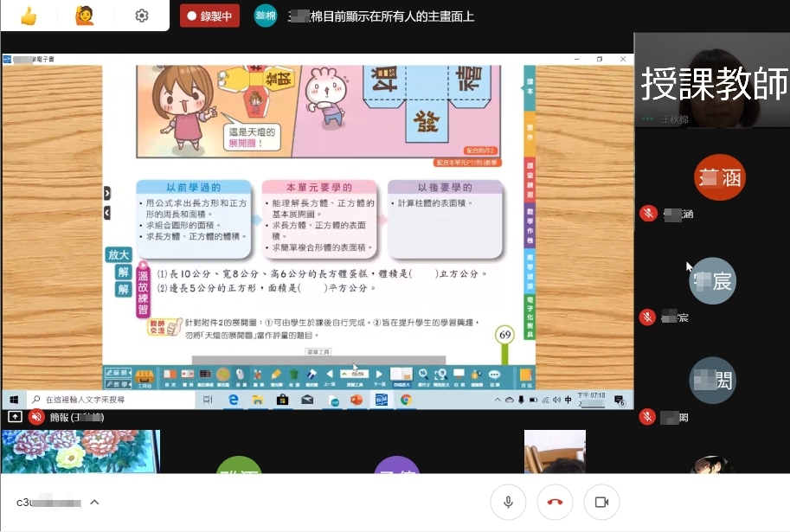Click the right-pointing collapse arrow on left edge
Viewport: 790px width, 532px height.
tap(107, 193)
